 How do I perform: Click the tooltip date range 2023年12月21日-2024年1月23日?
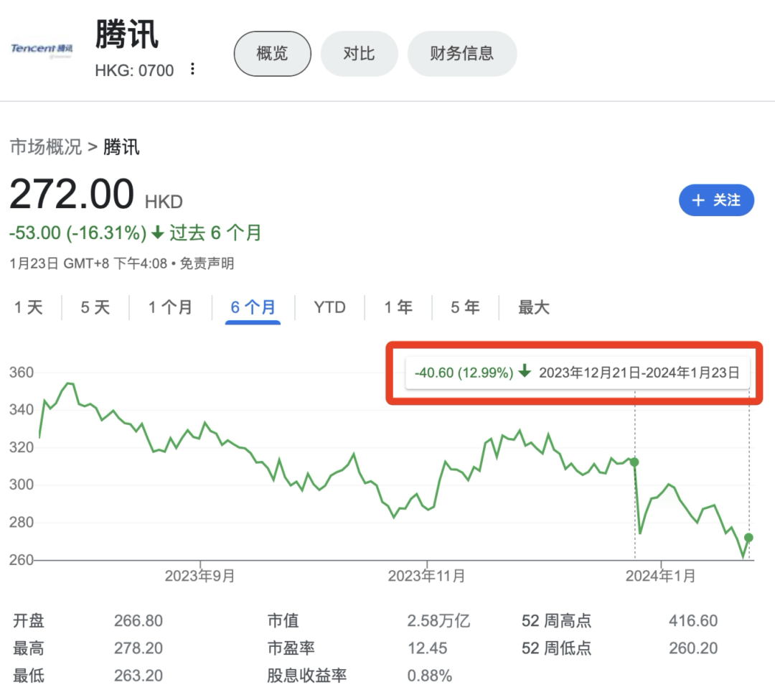(x=639, y=372)
